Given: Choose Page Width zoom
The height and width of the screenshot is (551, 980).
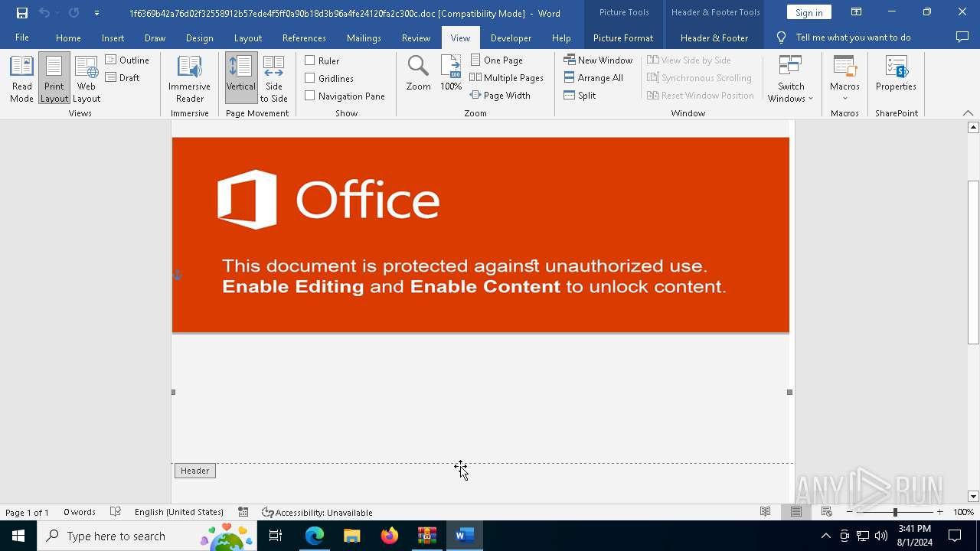Looking at the screenshot, I should click(500, 95).
